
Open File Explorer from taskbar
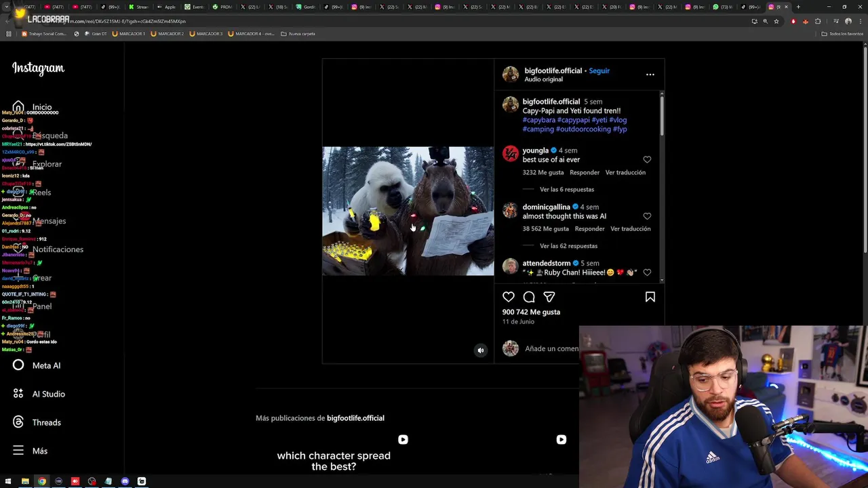25,481
